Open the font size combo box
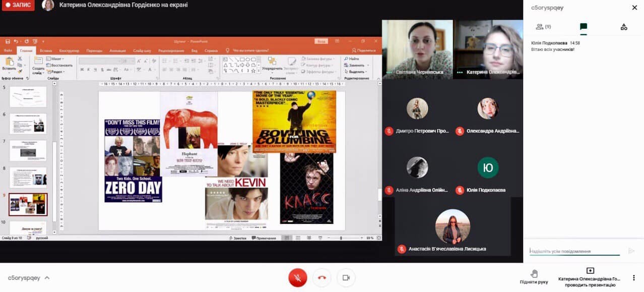 (x=128, y=61)
